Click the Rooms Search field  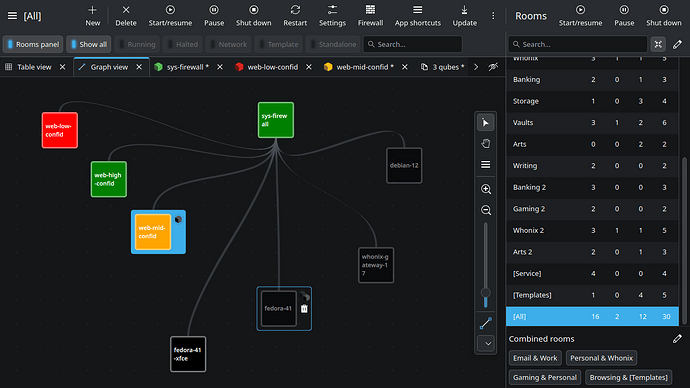tap(578, 44)
